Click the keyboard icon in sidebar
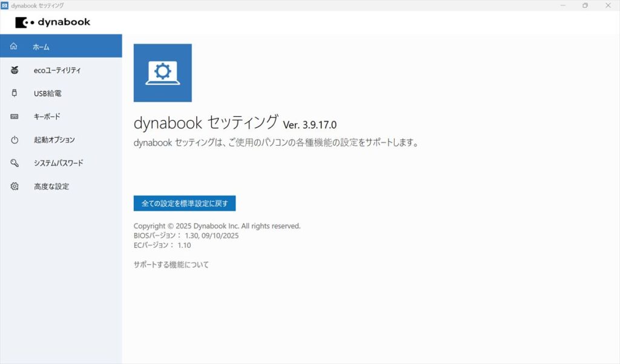Viewport: 620px width, 364px height. click(x=15, y=117)
